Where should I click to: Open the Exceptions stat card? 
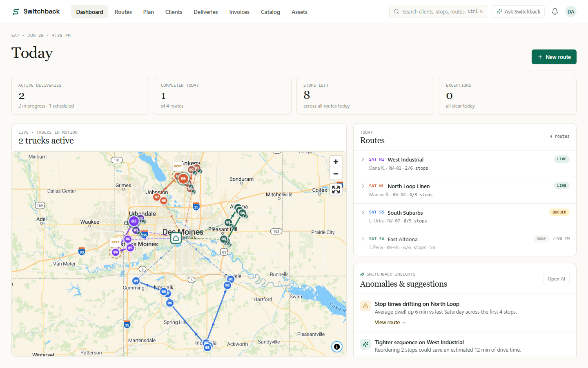pyautogui.click(x=508, y=96)
